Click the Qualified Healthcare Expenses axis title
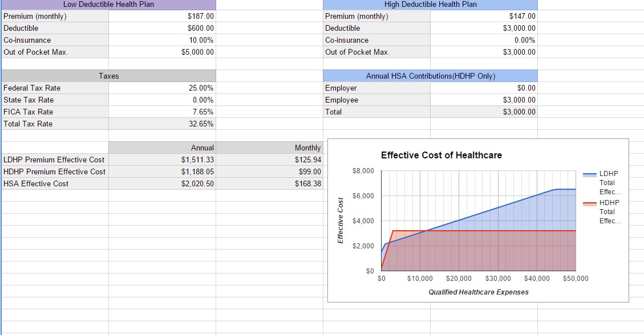644x335 pixels. 478,292
